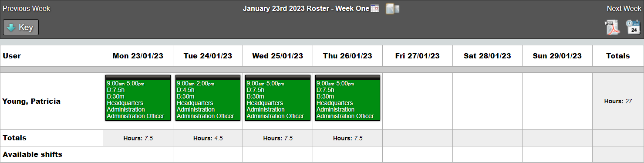Click the arrow icon on Key button

[x=11, y=27]
